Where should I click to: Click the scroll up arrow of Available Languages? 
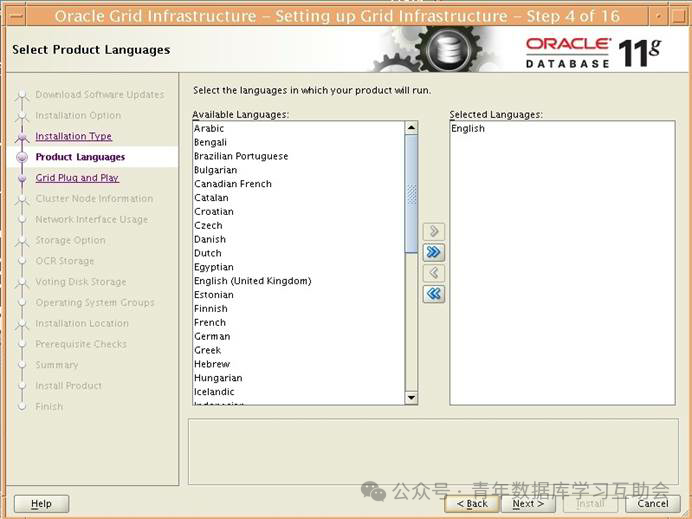coord(411,128)
